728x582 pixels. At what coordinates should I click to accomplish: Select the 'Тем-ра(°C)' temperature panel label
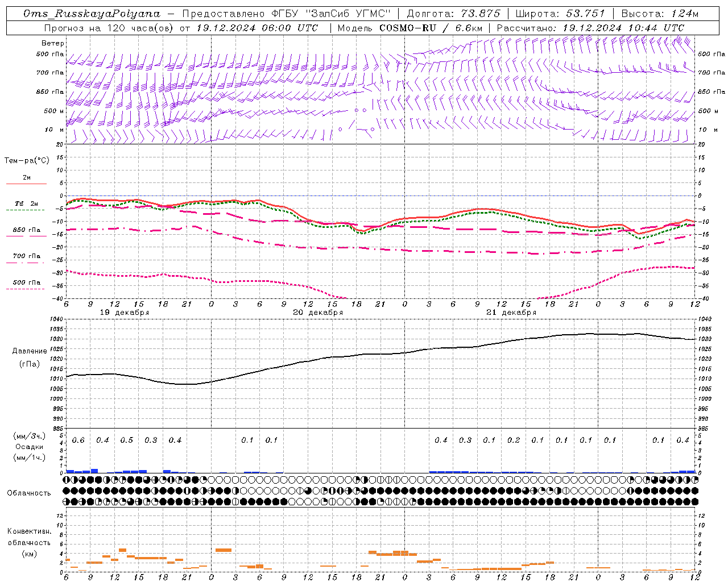coord(27,161)
